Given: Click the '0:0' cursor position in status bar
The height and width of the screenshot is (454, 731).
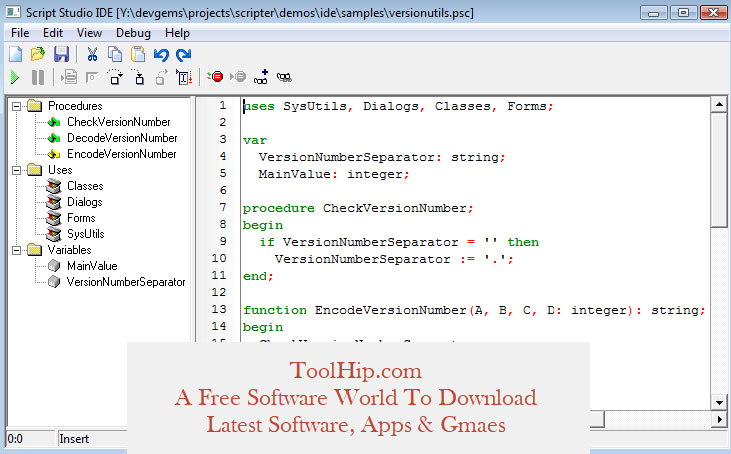Looking at the screenshot, I should click(15, 439).
